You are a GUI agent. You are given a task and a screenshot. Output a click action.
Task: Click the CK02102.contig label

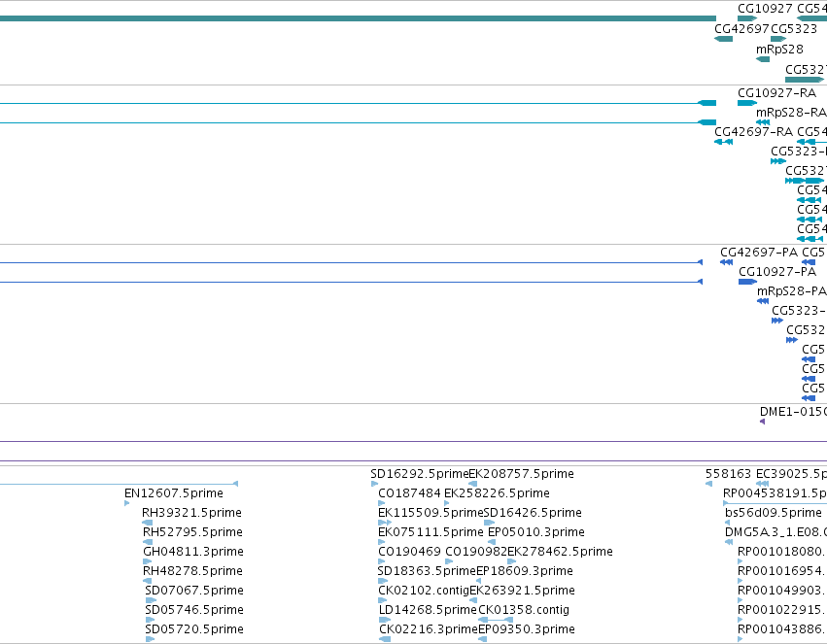tap(424, 591)
